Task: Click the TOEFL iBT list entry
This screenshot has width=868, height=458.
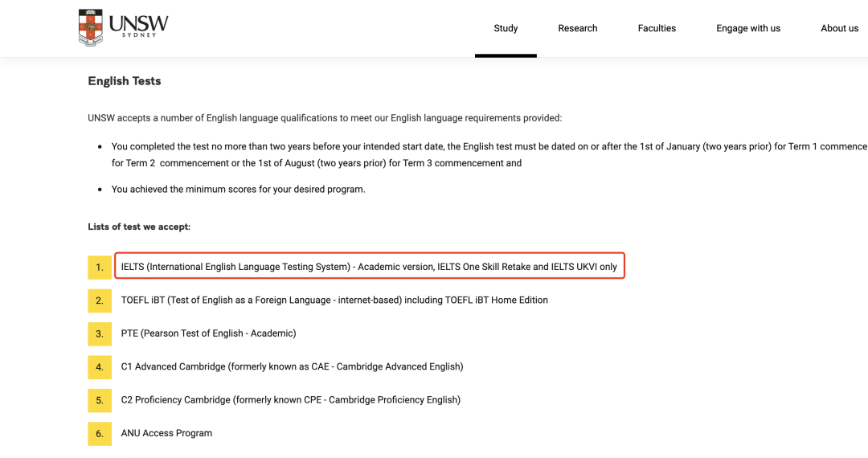Action: [334, 301]
